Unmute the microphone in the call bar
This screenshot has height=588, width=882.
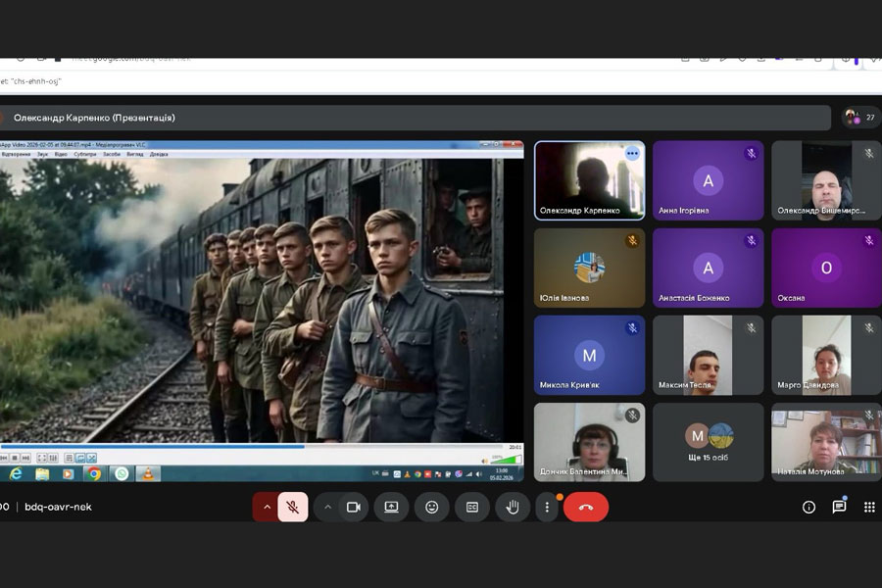pos(292,507)
